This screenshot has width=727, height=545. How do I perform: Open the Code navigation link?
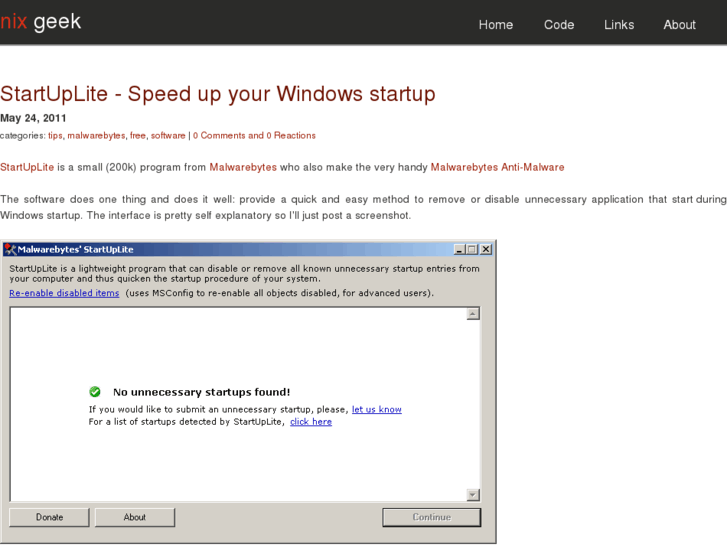pos(559,25)
